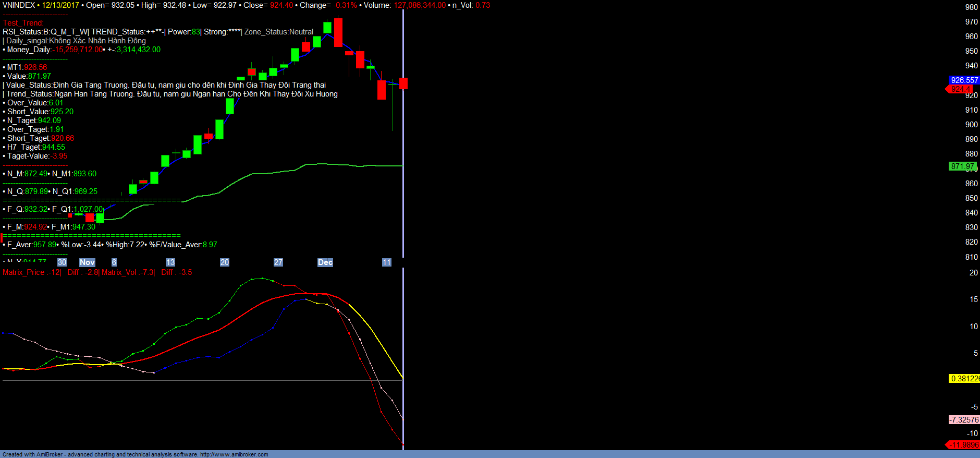The image size is (980, 458).
Task: Click the tall red candle at price peak
Action: click(x=338, y=32)
